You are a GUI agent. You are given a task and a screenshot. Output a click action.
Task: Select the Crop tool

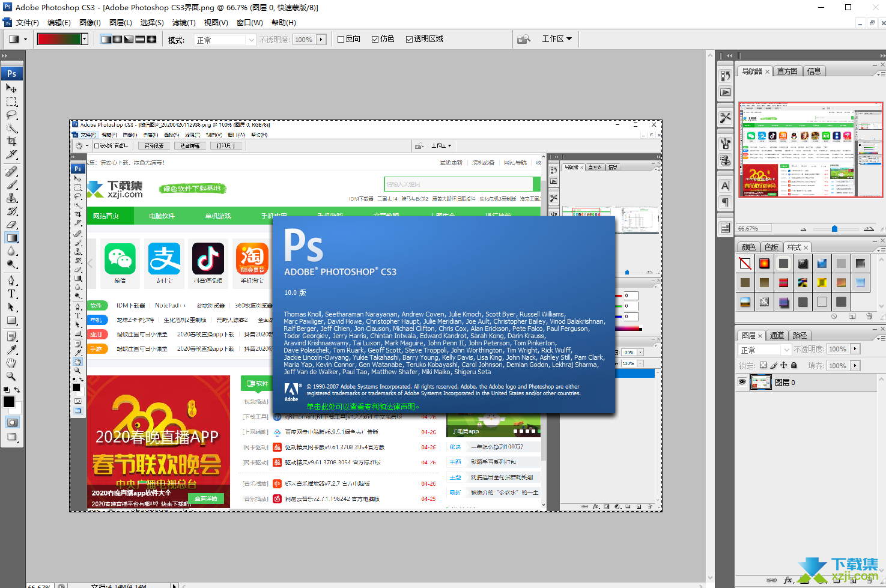pos(11,141)
